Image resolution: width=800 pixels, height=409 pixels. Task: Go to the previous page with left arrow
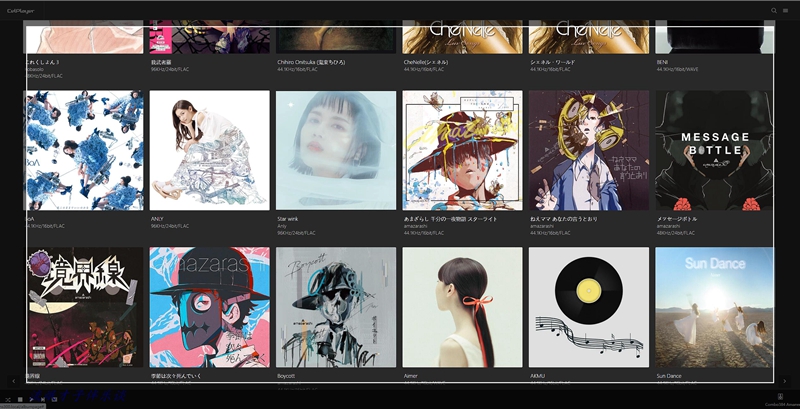pos(14,381)
